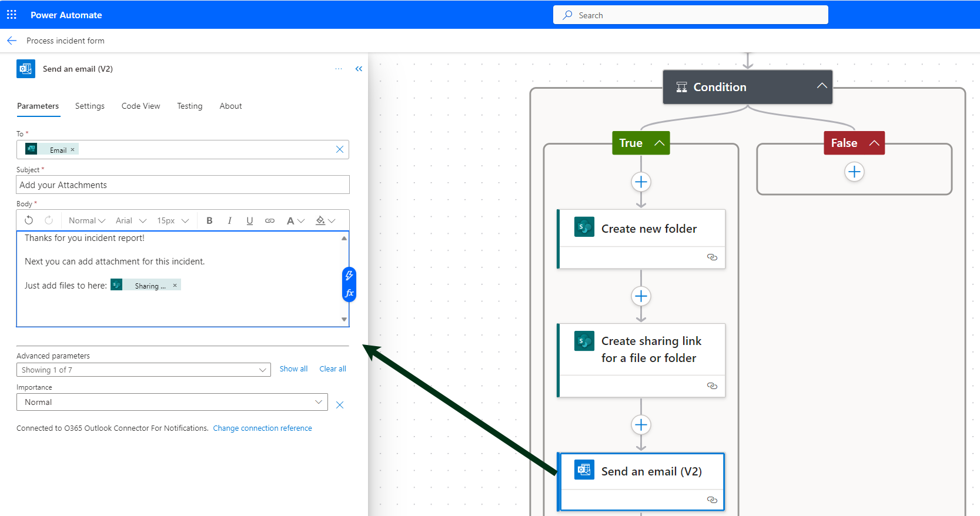Toggle underline formatting in the body editor
Image resolution: width=980 pixels, height=516 pixels.
click(250, 220)
